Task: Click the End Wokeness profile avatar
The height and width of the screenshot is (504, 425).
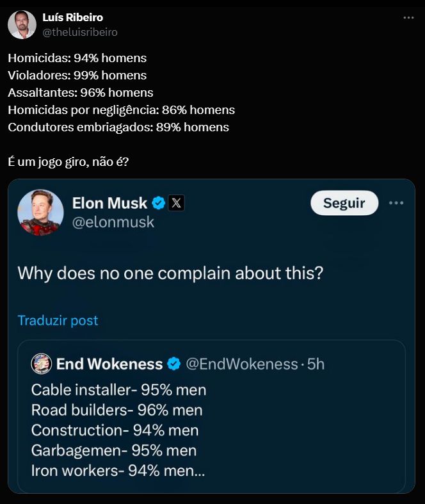Action: (41, 364)
